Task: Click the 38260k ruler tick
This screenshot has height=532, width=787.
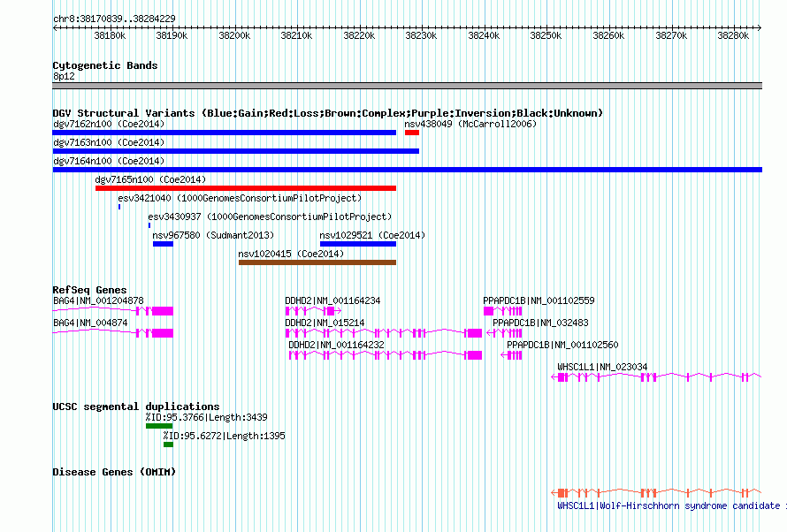Action: point(609,35)
